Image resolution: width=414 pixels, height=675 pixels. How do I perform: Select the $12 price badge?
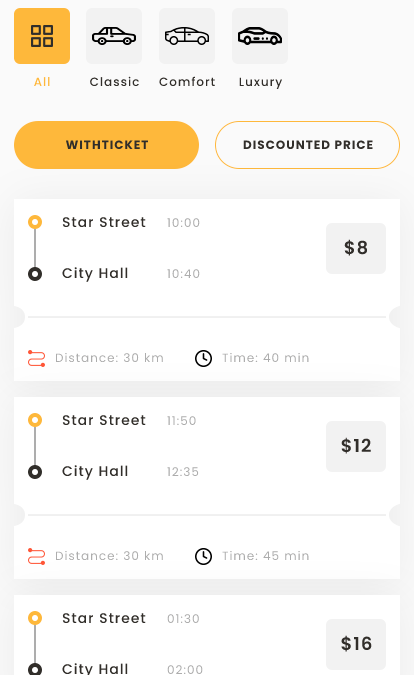pyautogui.click(x=356, y=446)
